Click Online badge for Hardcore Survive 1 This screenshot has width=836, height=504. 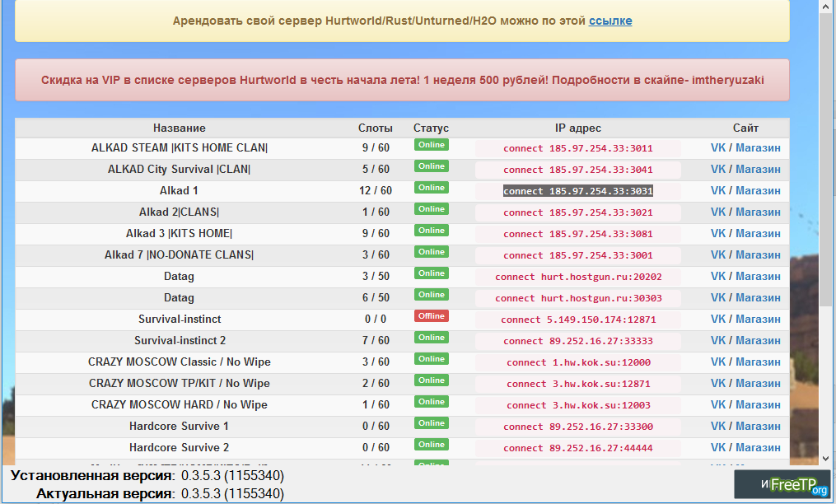[432, 423]
